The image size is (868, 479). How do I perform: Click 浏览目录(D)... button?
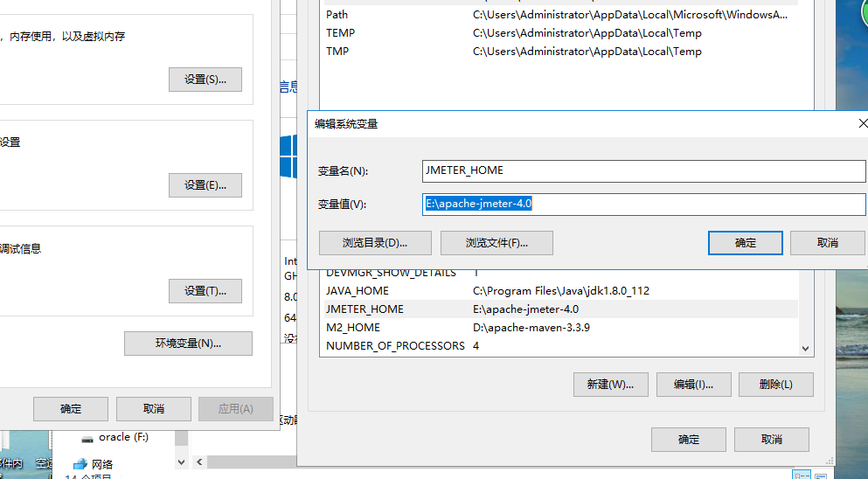point(375,243)
